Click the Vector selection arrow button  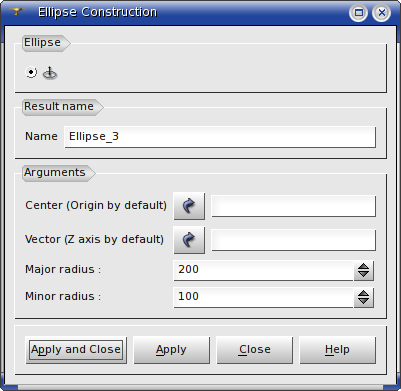coord(189,240)
